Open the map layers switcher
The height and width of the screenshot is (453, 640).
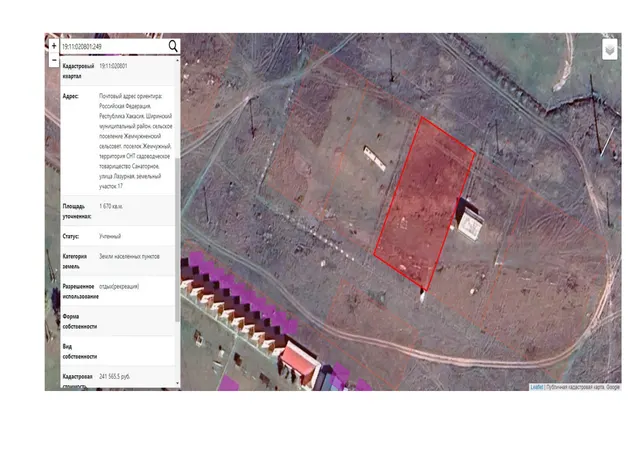[610, 50]
